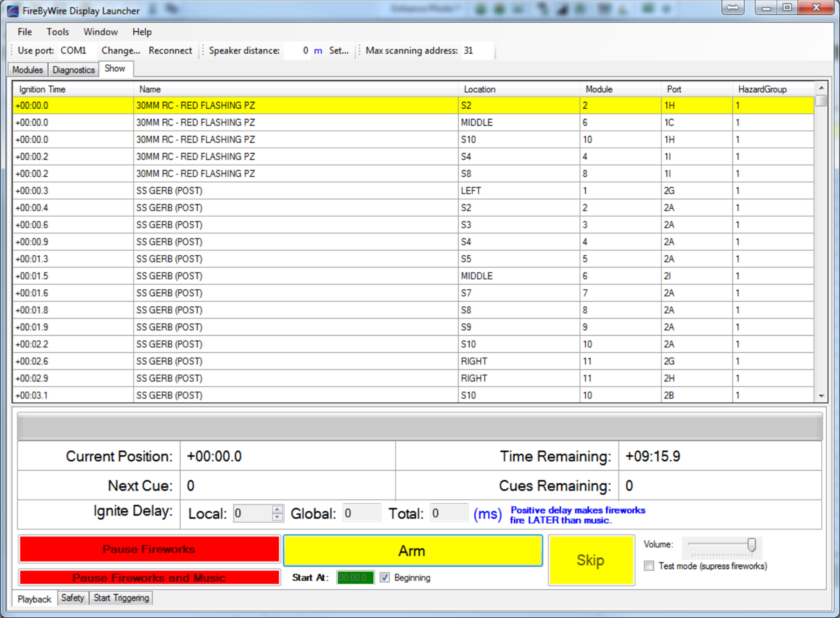The height and width of the screenshot is (618, 840).
Task: Toggle the Beginning checkbox
Action: [384, 578]
